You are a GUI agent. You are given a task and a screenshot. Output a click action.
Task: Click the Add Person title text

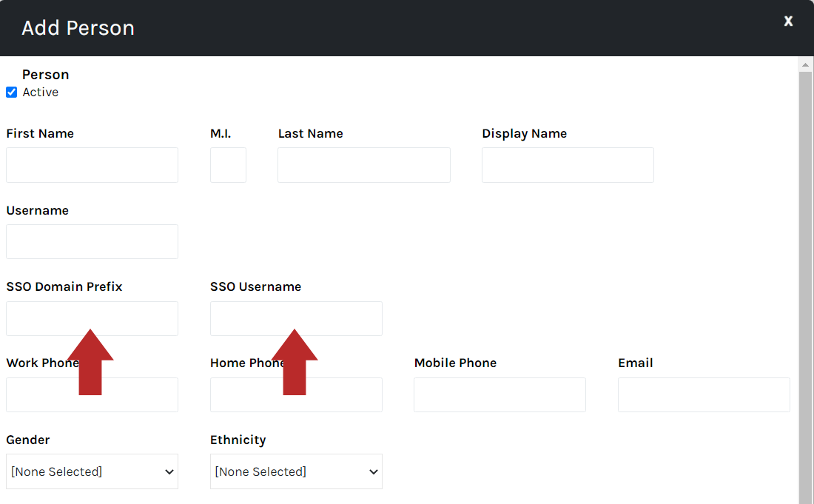pyautogui.click(x=78, y=28)
